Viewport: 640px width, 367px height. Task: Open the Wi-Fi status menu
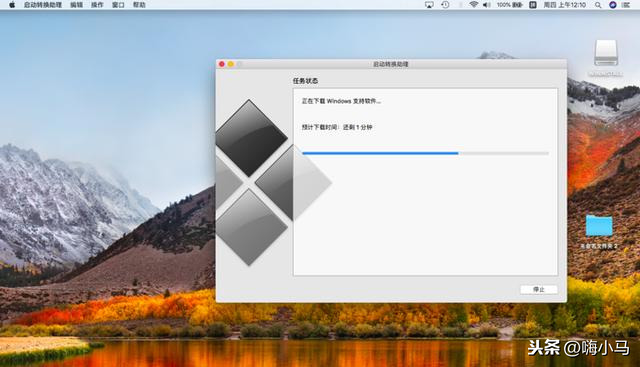[473, 5]
